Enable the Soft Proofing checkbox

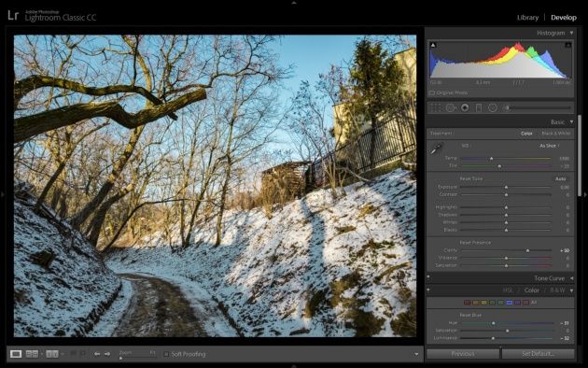click(166, 354)
